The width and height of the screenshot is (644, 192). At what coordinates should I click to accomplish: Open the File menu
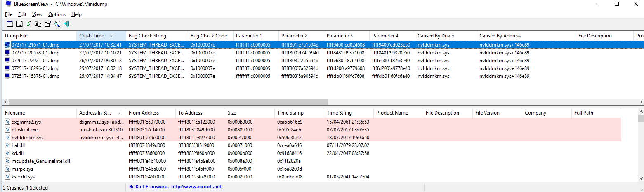tap(9, 14)
